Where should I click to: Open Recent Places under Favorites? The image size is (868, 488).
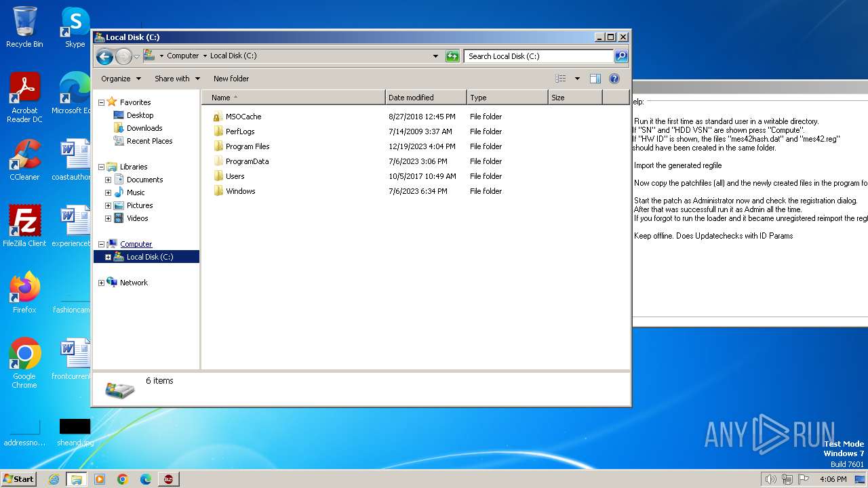point(149,141)
